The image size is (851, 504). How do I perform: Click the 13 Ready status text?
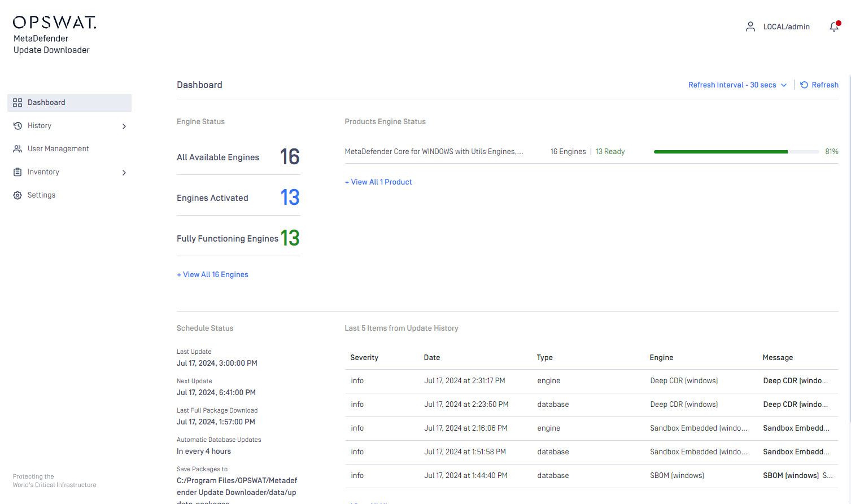click(610, 151)
